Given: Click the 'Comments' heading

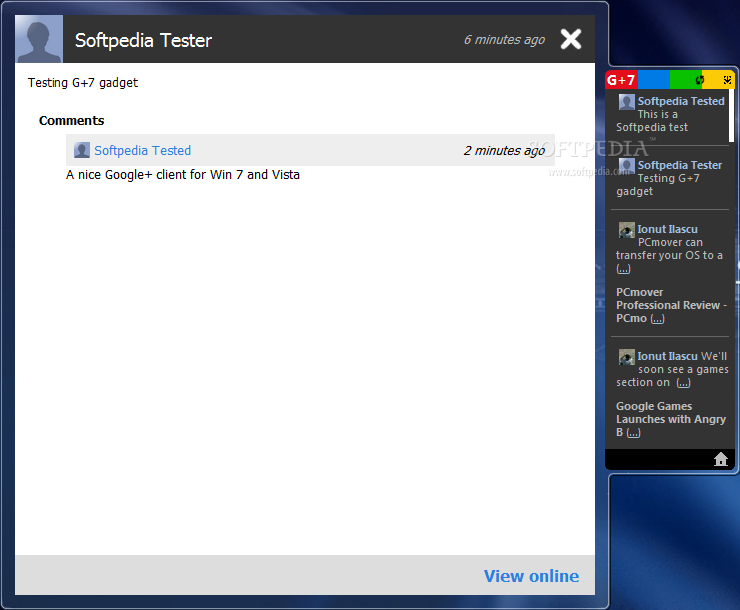Looking at the screenshot, I should 71,121.
